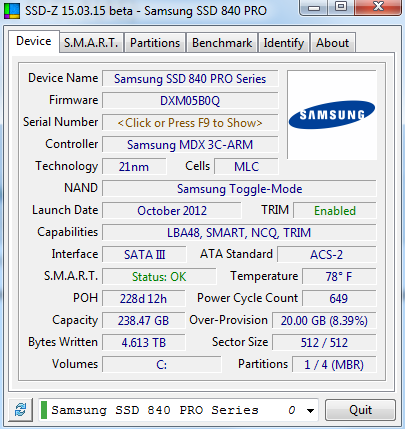Switch to the S.M.A.R.T. tab
405x429 pixels.
[91, 43]
